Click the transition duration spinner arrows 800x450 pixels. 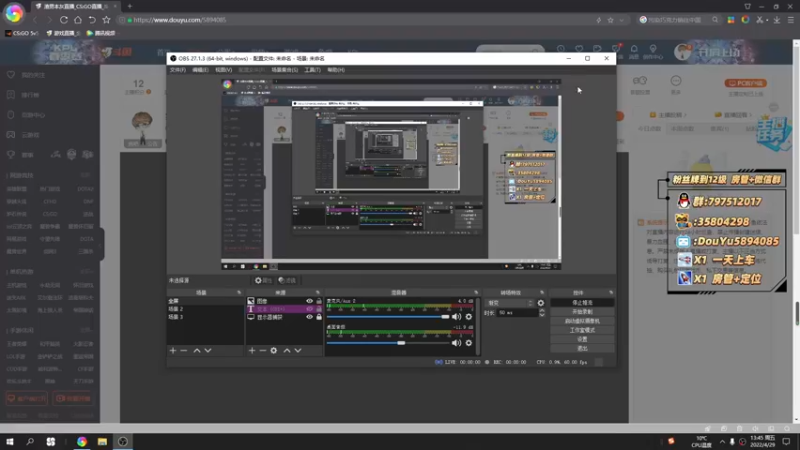pyautogui.click(x=542, y=313)
